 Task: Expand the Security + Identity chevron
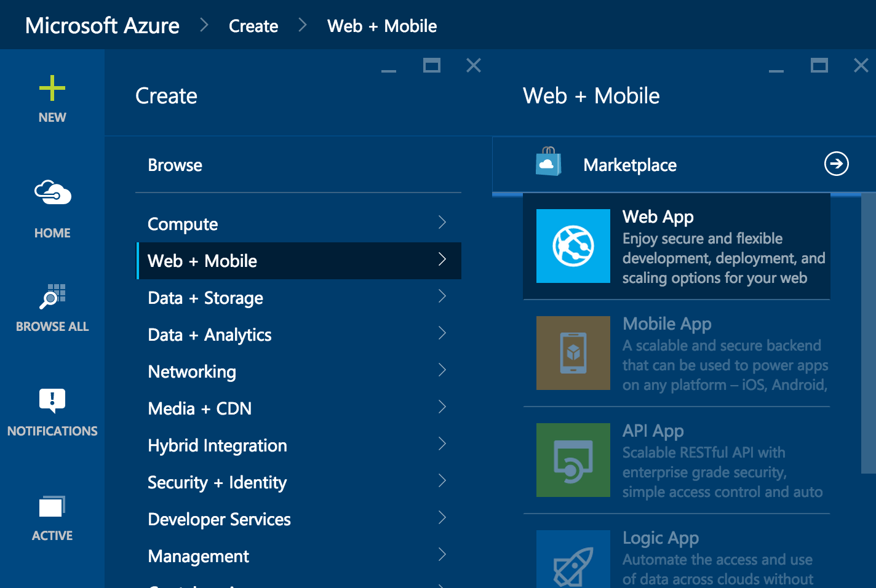pyautogui.click(x=442, y=480)
